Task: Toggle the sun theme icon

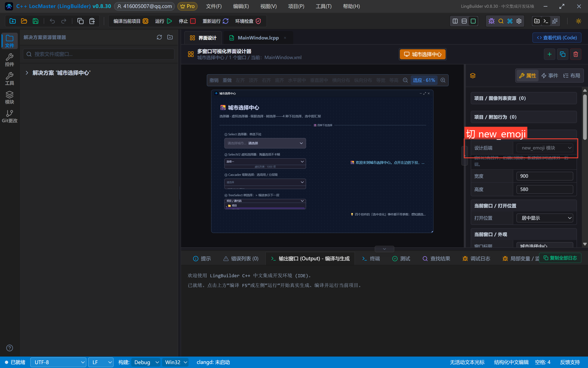Action: point(579,21)
